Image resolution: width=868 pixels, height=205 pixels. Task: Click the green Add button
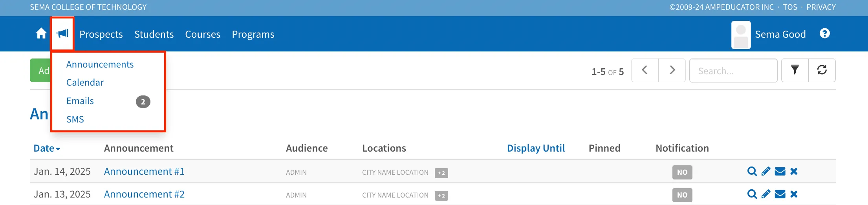(x=40, y=70)
